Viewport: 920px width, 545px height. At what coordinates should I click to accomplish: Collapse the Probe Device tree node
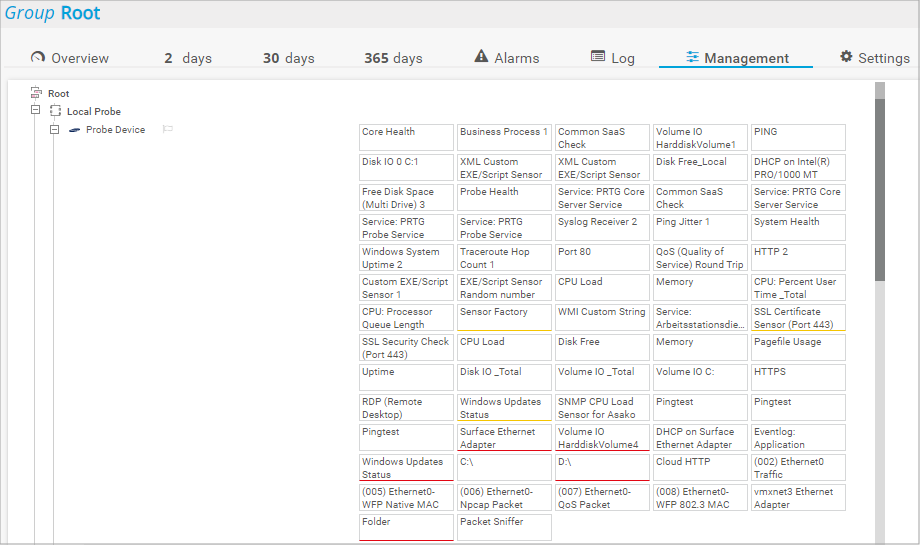(55, 130)
